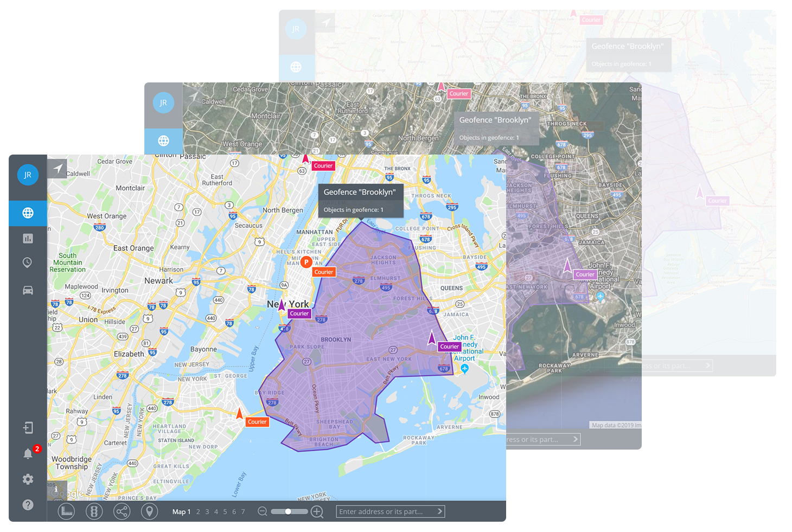The height and width of the screenshot is (532, 792).
Task: Click JR avatar in the rearmost window
Action: click(x=296, y=29)
